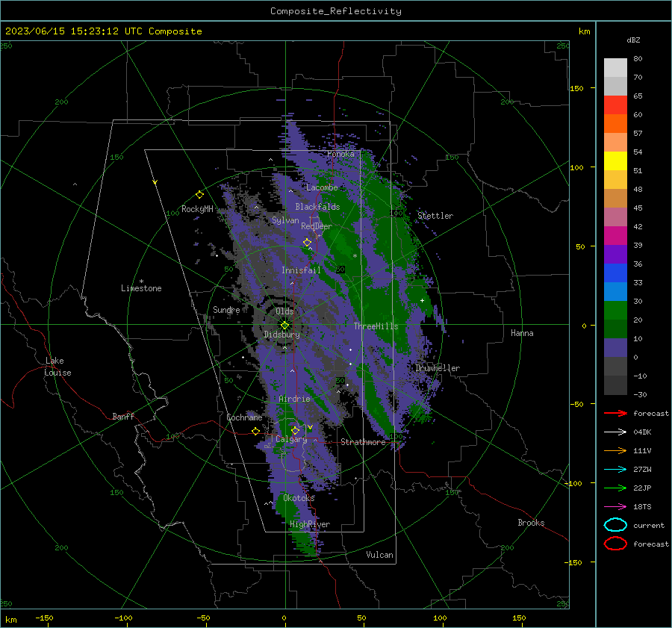The image size is (672, 628).
Task: Click the Lake Louise label
Action: (x=57, y=367)
